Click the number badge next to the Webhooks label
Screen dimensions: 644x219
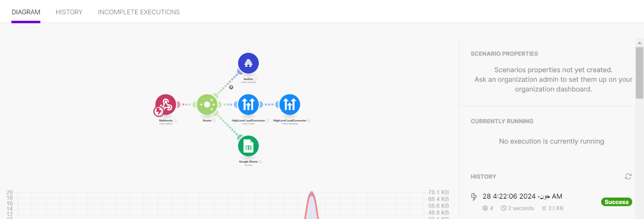click(x=175, y=121)
